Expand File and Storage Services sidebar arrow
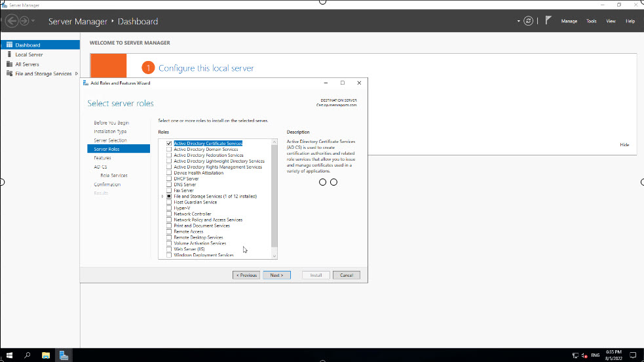 [x=77, y=73]
